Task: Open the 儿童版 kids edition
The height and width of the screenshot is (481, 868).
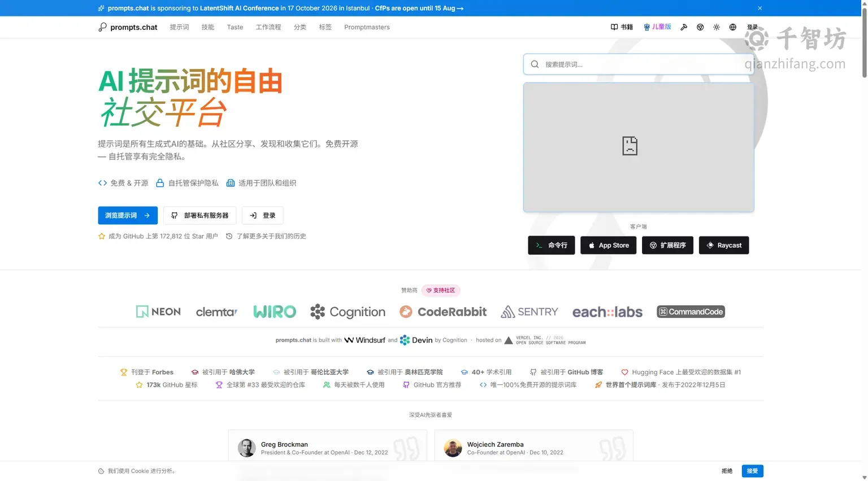Action: point(657,27)
